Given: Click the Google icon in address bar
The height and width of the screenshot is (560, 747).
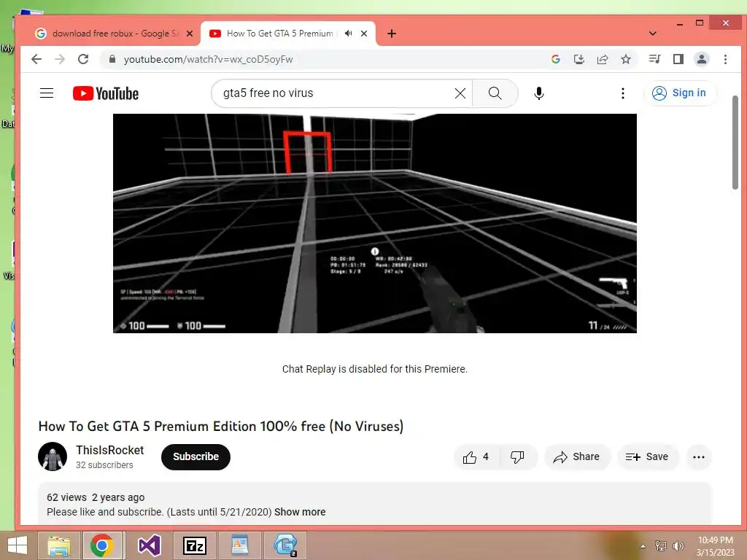Looking at the screenshot, I should 555,59.
